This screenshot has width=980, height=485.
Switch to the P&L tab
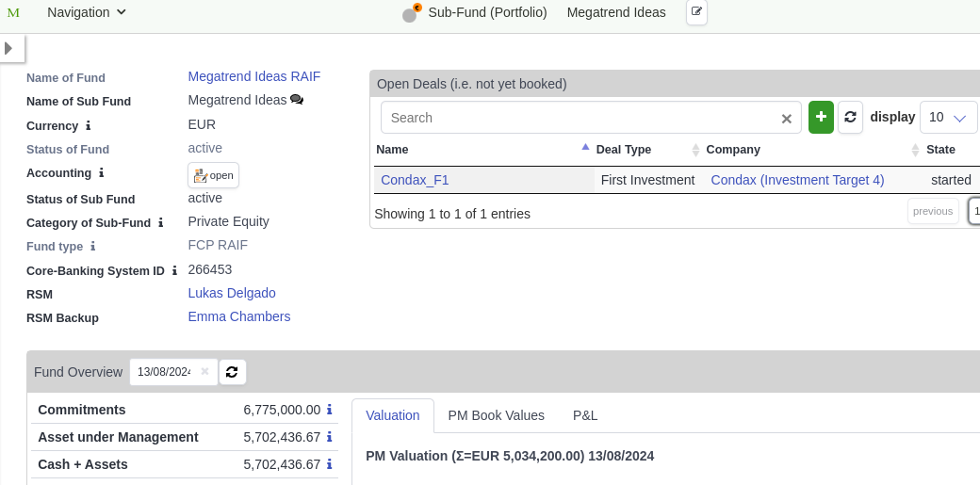tap(585, 415)
